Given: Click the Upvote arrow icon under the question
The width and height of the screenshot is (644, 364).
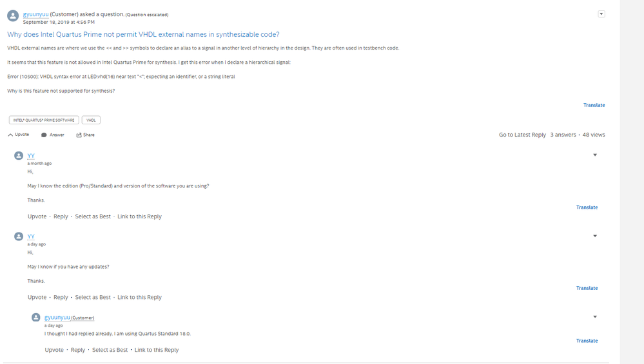Looking at the screenshot, I should (x=10, y=135).
